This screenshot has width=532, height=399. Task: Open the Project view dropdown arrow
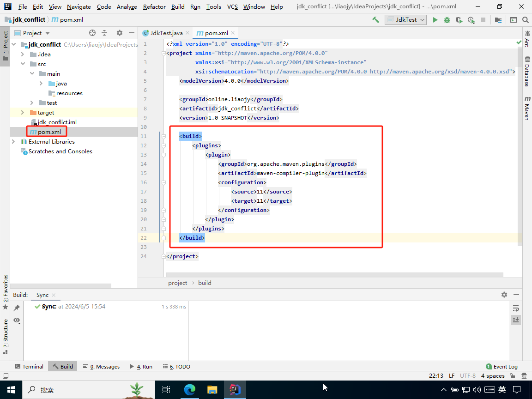click(48, 33)
